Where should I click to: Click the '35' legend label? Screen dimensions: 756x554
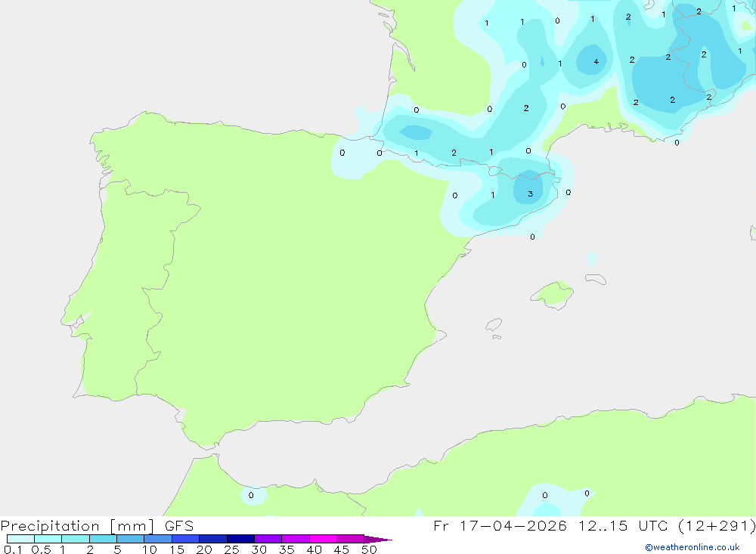pos(287,549)
